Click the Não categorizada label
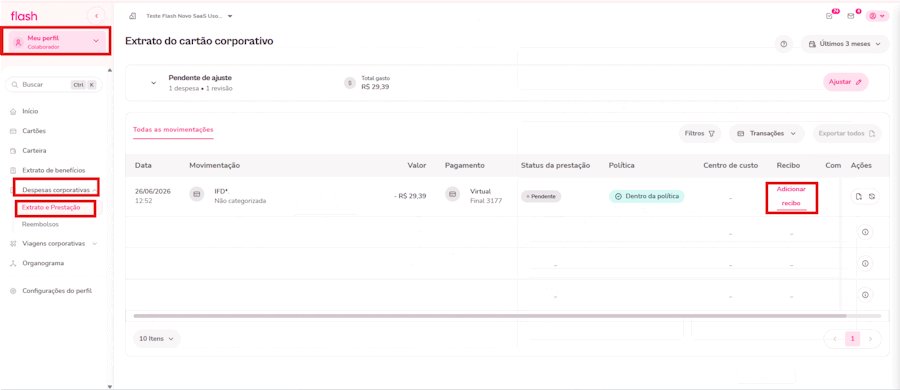The image size is (900, 390). click(x=240, y=201)
